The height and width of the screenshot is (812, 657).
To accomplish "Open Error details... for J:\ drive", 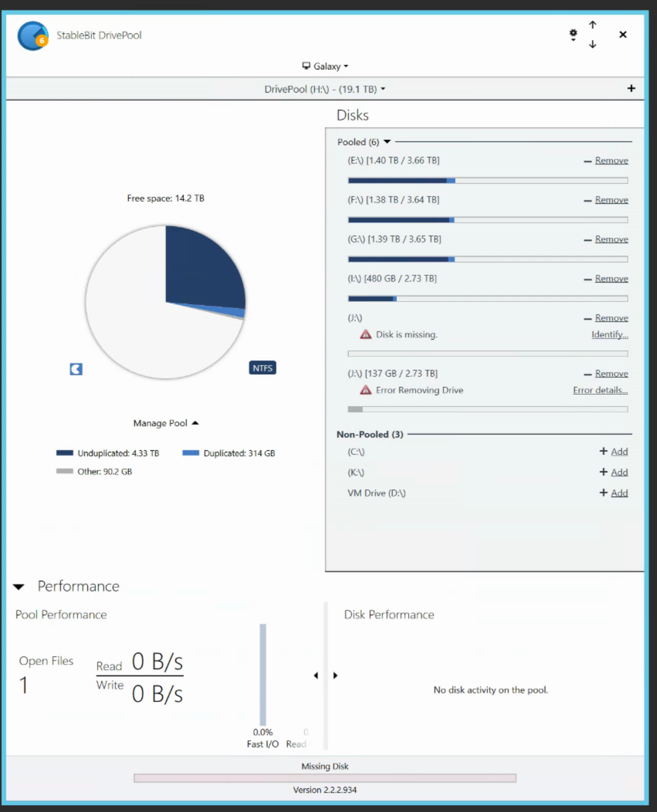I will 600,390.
